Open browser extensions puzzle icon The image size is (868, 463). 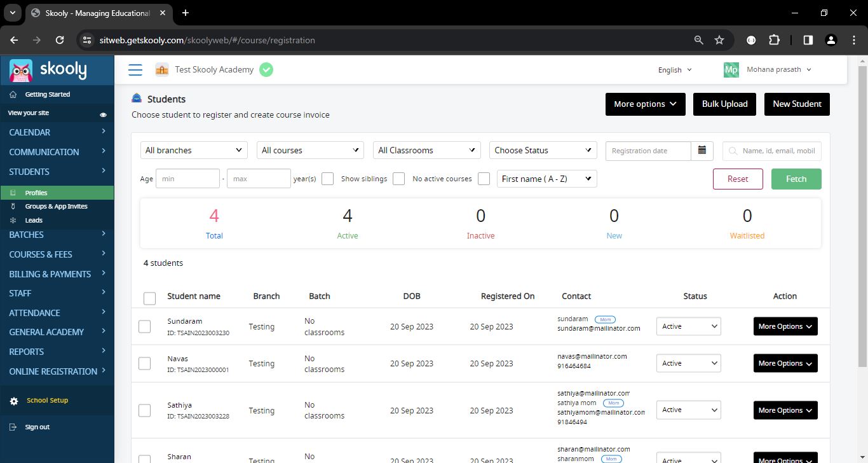pyautogui.click(x=774, y=40)
